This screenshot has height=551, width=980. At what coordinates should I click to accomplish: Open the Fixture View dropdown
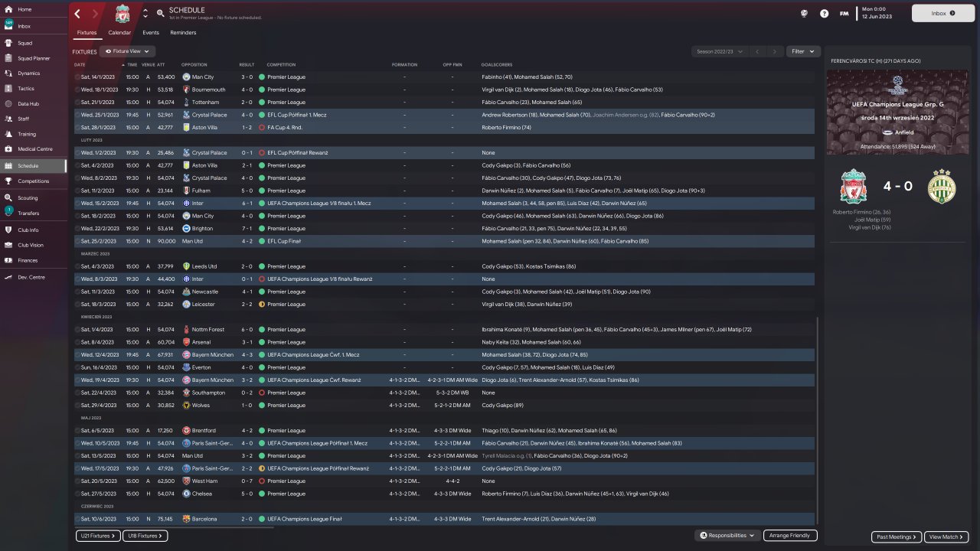click(x=127, y=51)
